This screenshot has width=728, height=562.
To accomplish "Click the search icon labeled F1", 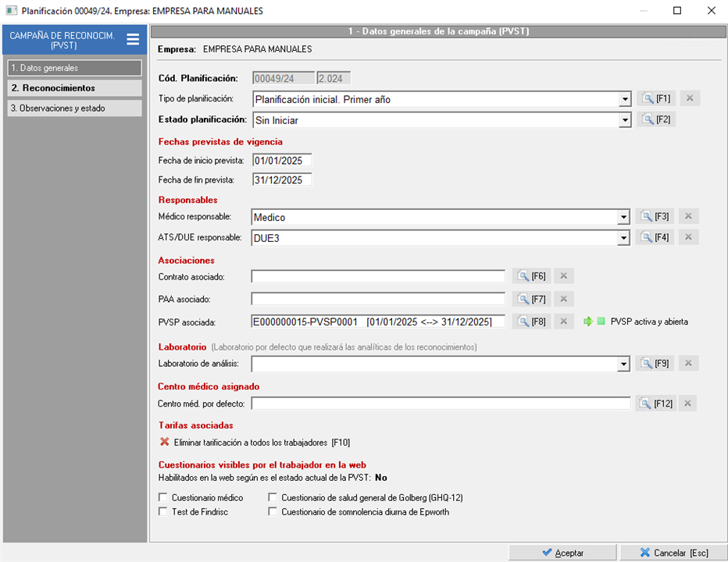I will click(655, 99).
